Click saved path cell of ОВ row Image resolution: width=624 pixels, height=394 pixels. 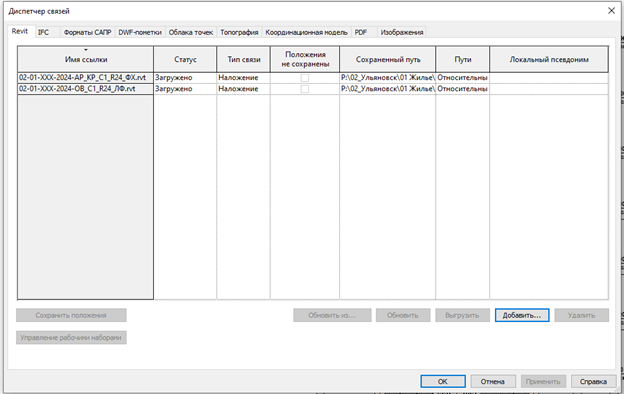click(388, 89)
